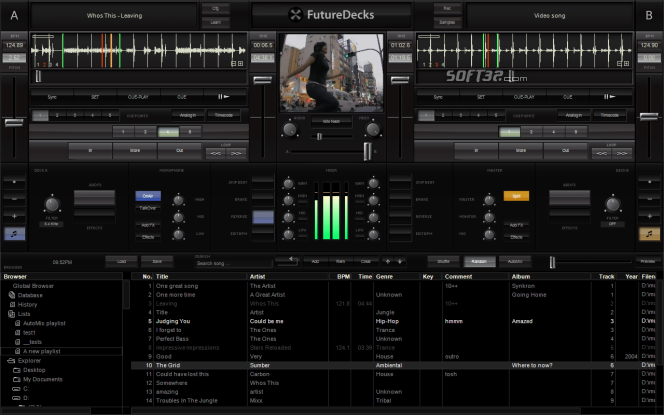Sort songs by the Album column
Screen dimensions: 664x415
(550, 277)
